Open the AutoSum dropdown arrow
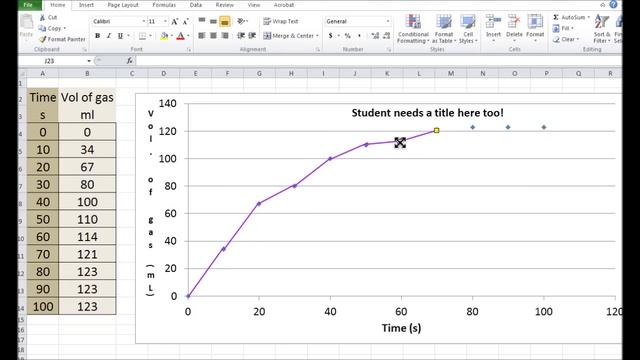 click(589, 18)
